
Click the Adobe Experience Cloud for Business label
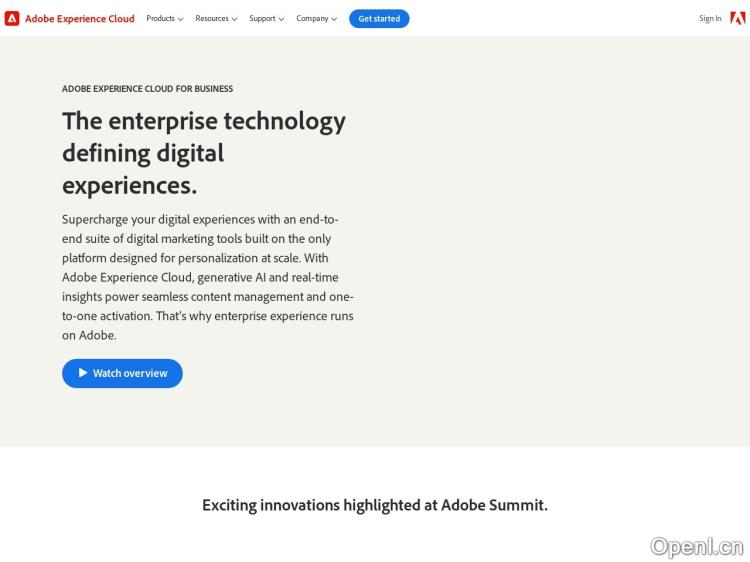coord(147,89)
